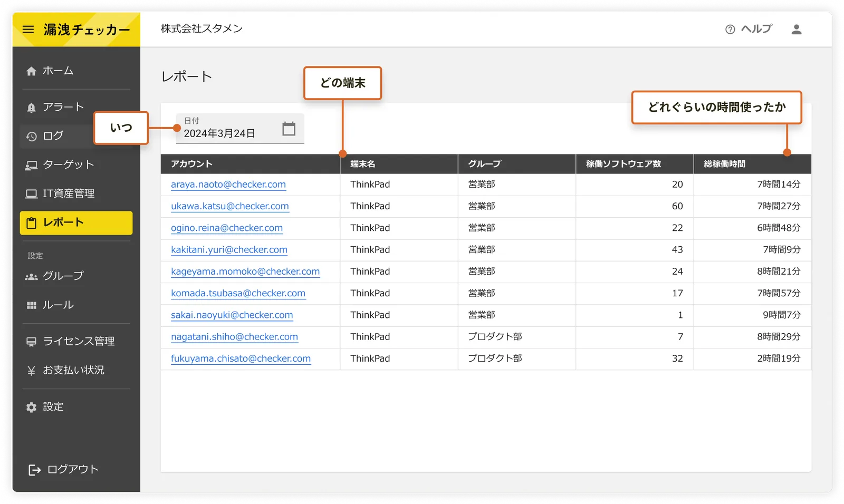The width and height of the screenshot is (844, 504).
Task: Click the log history clock icon
Action: (x=32, y=137)
